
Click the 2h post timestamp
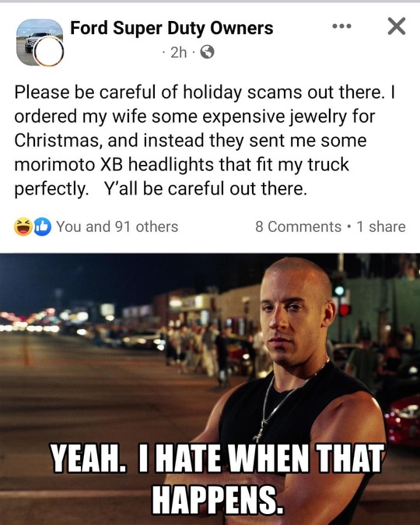pos(178,52)
